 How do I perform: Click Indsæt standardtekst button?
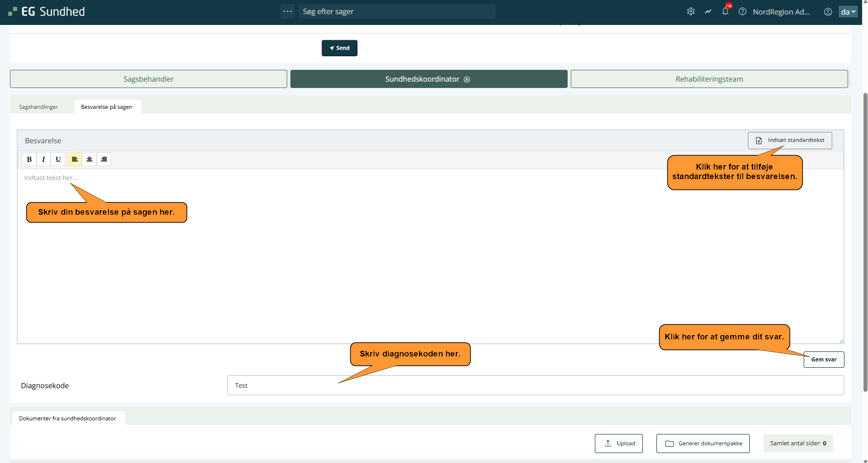[790, 141]
